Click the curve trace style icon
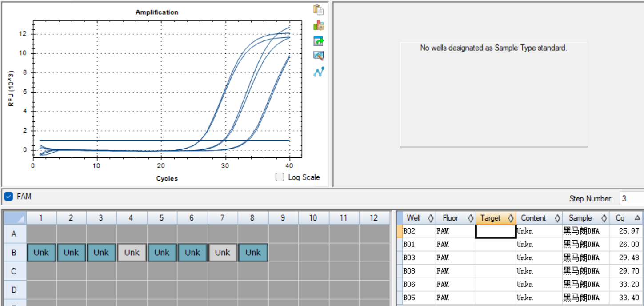This screenshot has width=644, height=306. click(319, 72)
